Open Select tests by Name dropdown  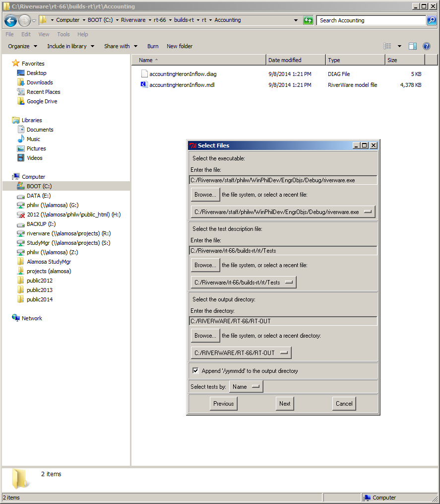pyautogui.click(x=246, y=387)
